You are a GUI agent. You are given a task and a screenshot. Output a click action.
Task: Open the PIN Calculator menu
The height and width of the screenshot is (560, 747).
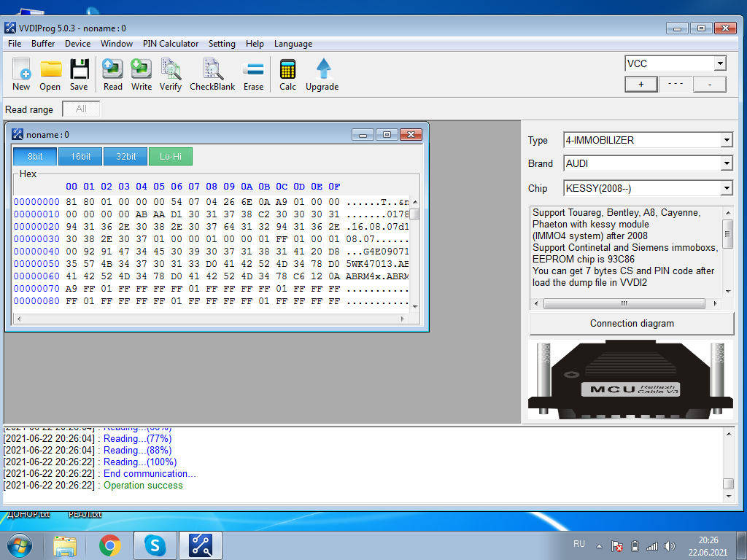171,44
